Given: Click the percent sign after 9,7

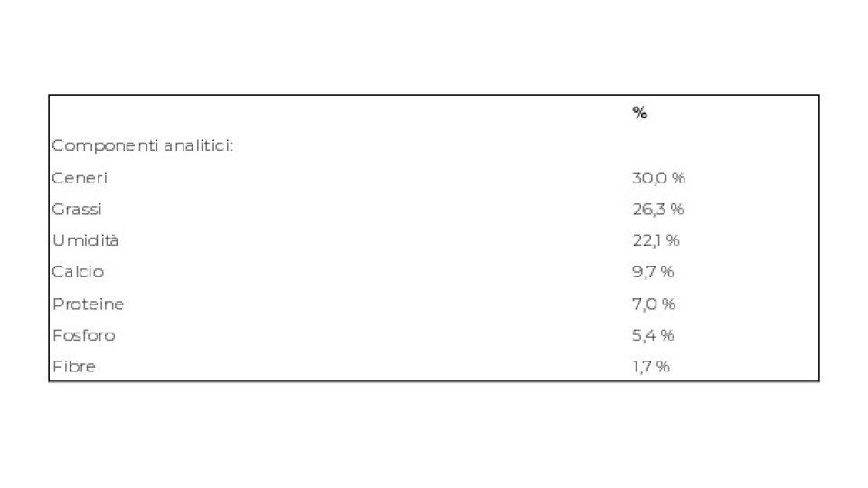Looking at the screenshot, I should click(667, 272).
